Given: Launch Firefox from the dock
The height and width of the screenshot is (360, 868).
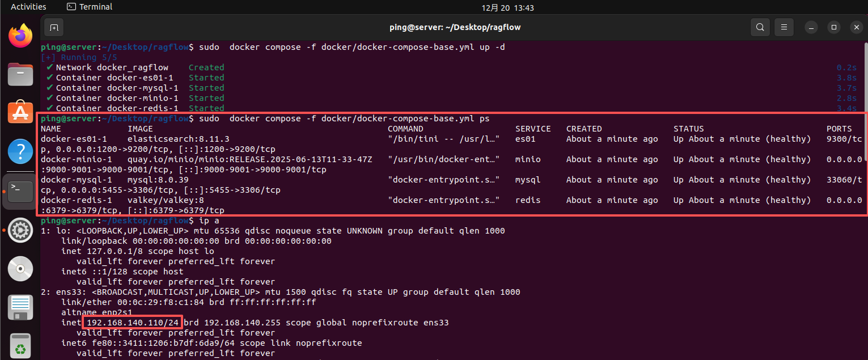Looking at the screenshot, I should 20,35.
